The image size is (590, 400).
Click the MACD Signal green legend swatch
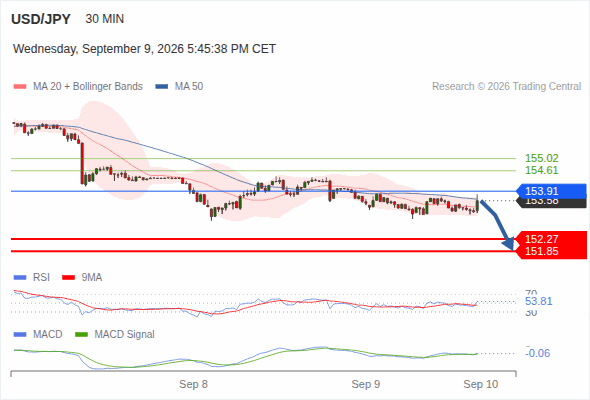81,335
